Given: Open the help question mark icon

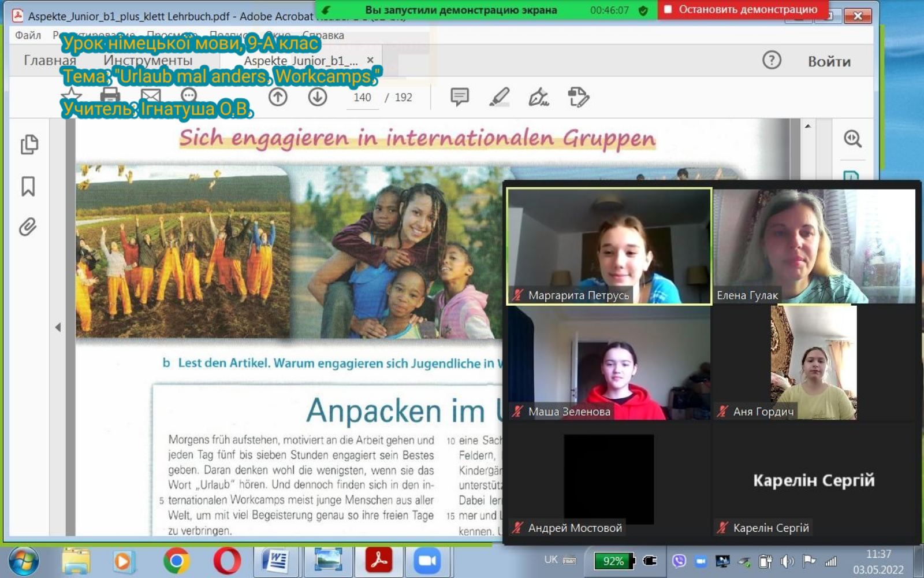Looking at the screenshot, I should tap(772, 60).
